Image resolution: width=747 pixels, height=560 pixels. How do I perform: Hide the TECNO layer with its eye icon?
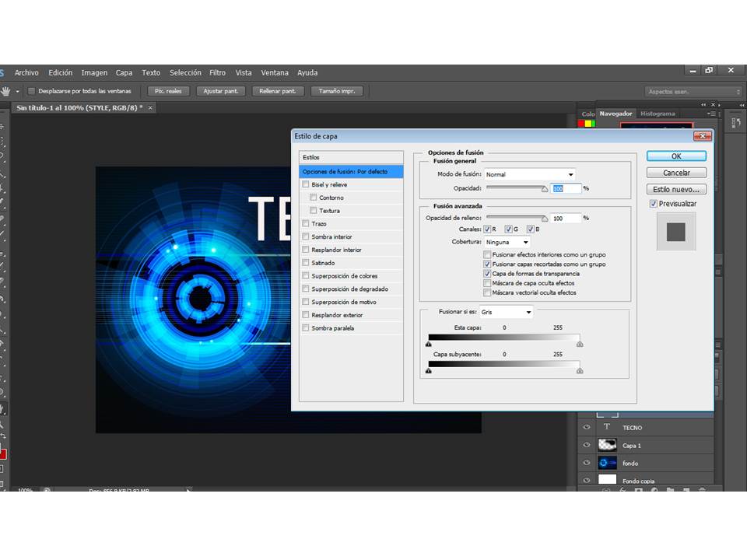(587, 427)
